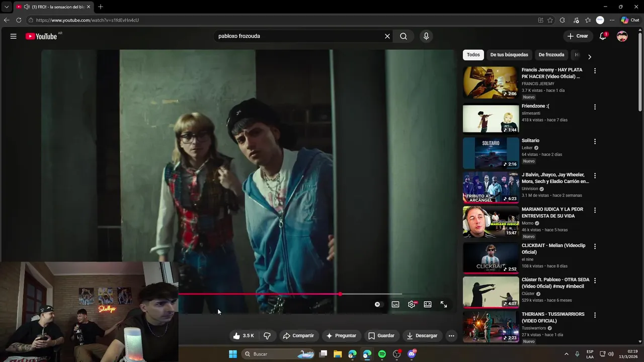644x362 pixels.
Task: Open Copilot Chat in the browser
Action: 630,20
